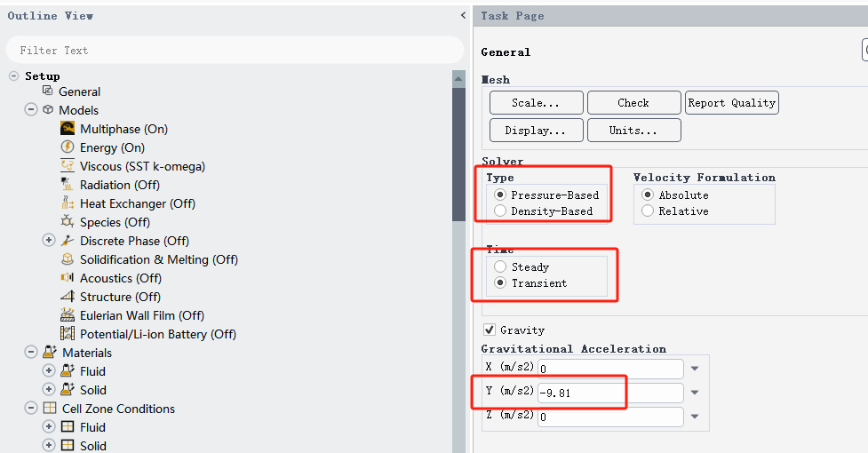868x453 pixels.
Task: Click the Eulerian Wall Film icon
Action: [67, 315]
